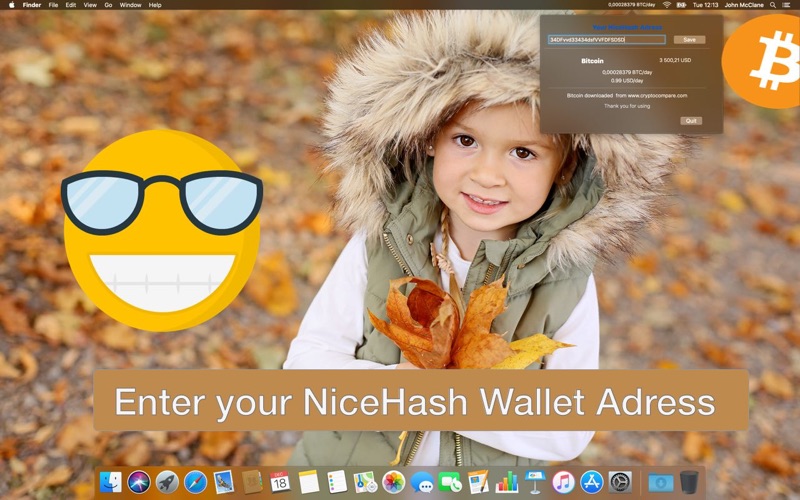Open Reminders list icon in Dock

tap(337, 482)
